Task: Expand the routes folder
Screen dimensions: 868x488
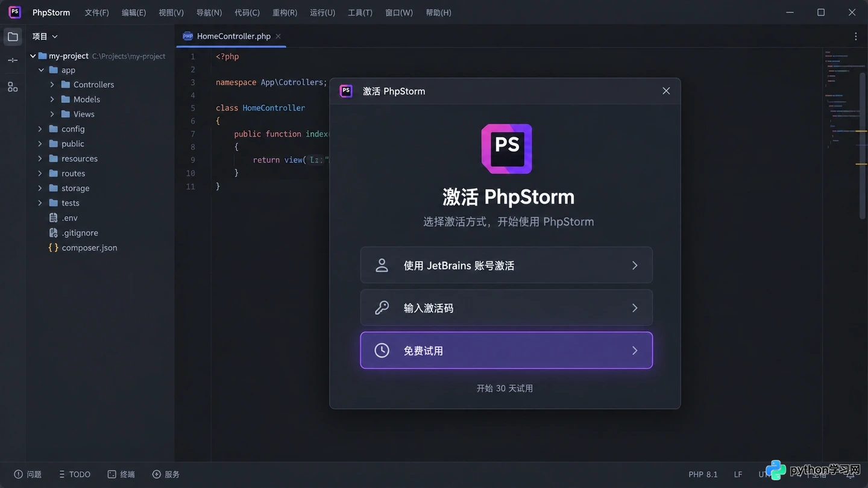Action: pyautogui.click(x=40, y=174)
